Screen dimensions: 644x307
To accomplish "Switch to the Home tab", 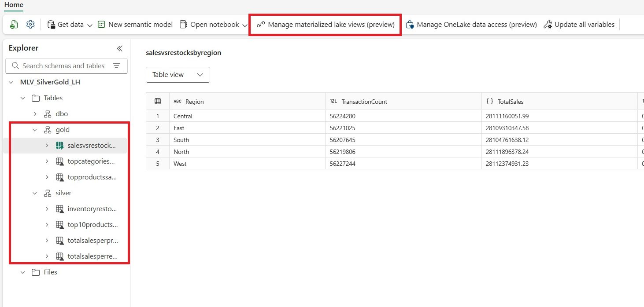I will (x=14, y=5).
